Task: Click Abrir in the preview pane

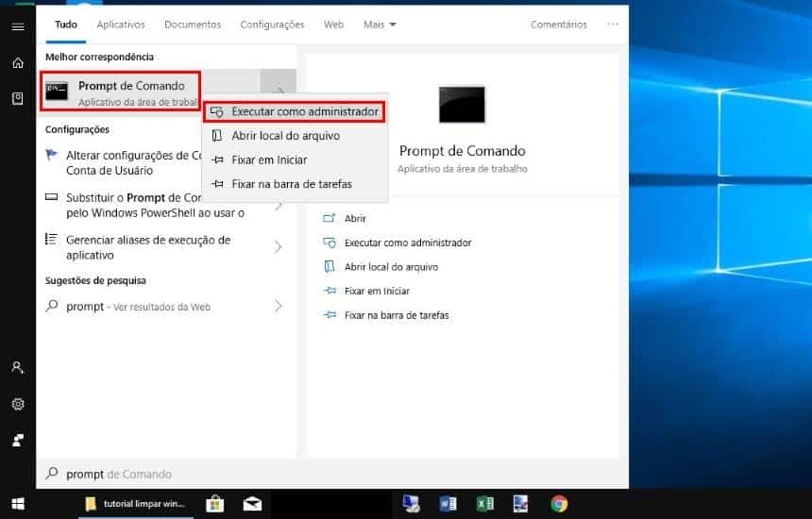Action: click(x=355, y=218)
